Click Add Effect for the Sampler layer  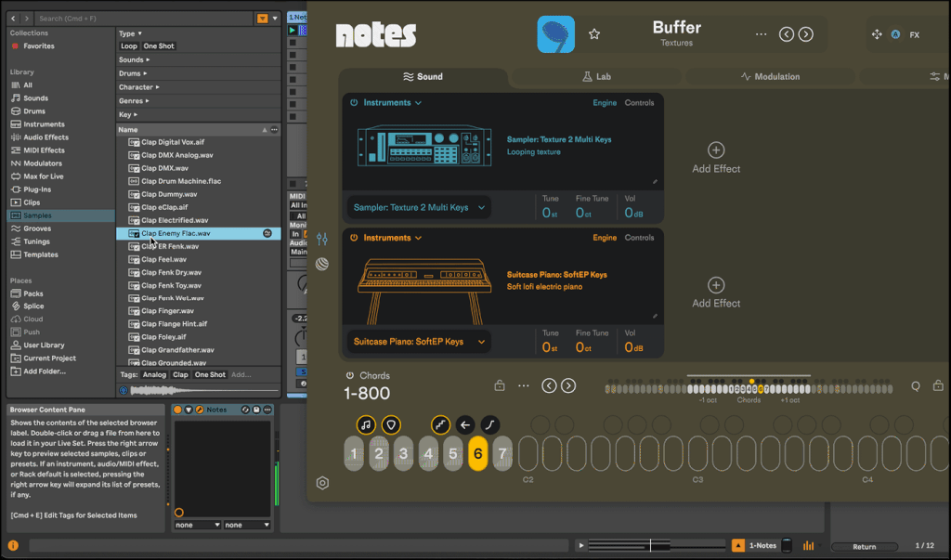coord(716,158)
